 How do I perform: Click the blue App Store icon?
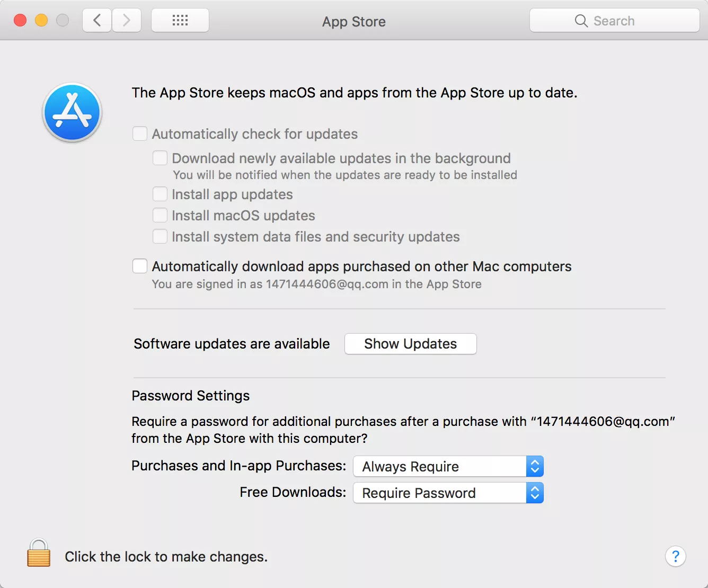[x=72, y=112]
